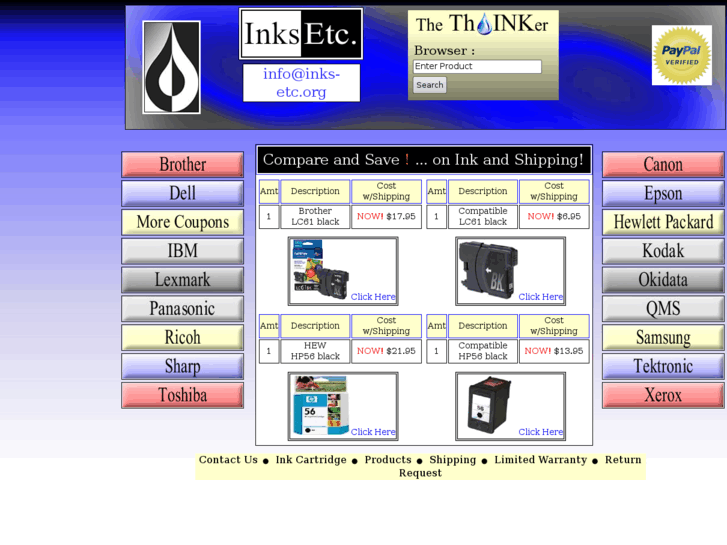Follow Click Here under Compatible LC61
This screenshot has width=727, height=545.
(x=541, y=297)
